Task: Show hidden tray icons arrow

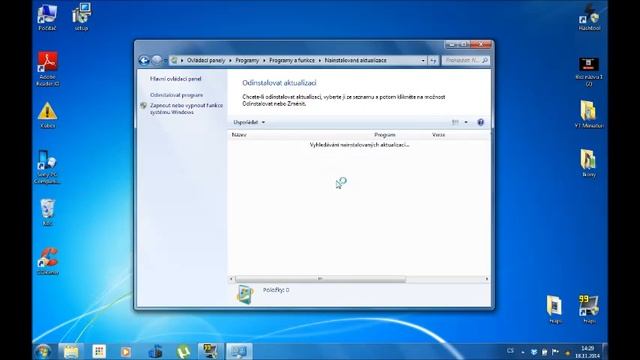Action: (523, 352)
